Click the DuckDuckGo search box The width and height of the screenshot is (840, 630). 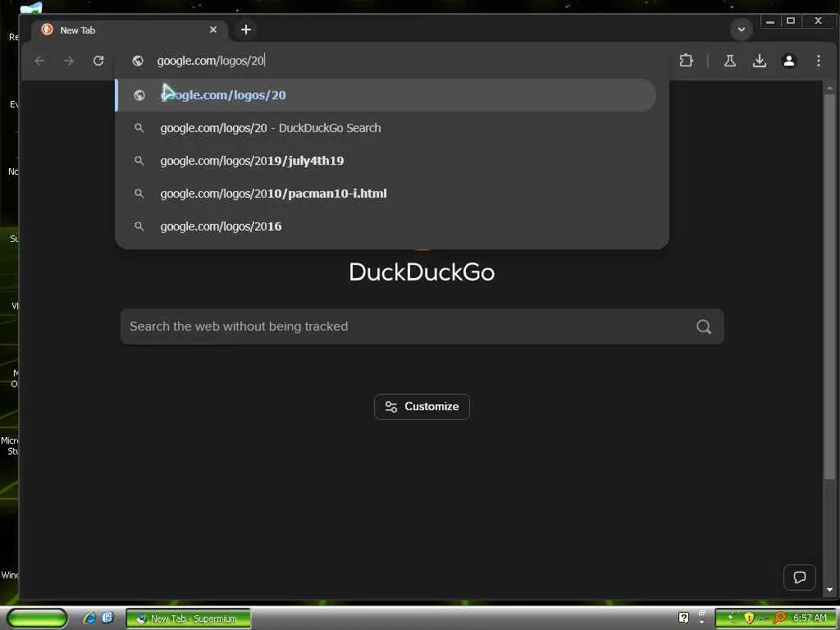pos(422,326)
